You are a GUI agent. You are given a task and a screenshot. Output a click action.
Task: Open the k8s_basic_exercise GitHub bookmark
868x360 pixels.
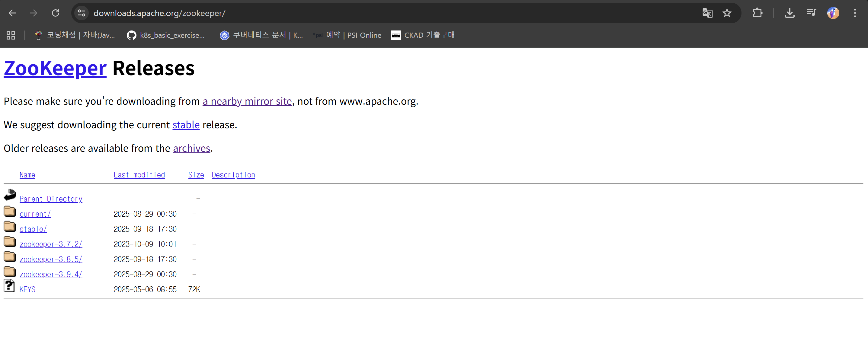click(166, 35)
